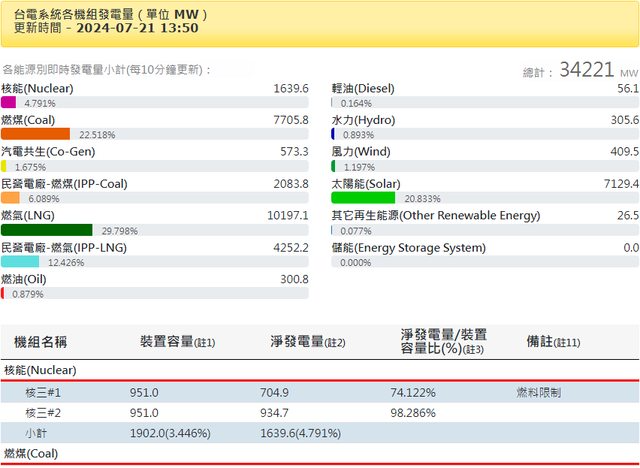Click the total 34221 MW value

pos(586,71)
